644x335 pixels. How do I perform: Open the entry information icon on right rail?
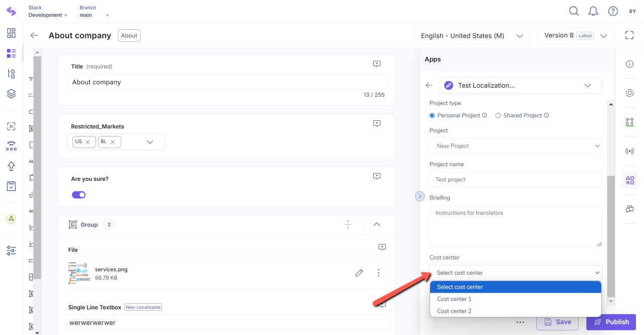tap(629, 64)
